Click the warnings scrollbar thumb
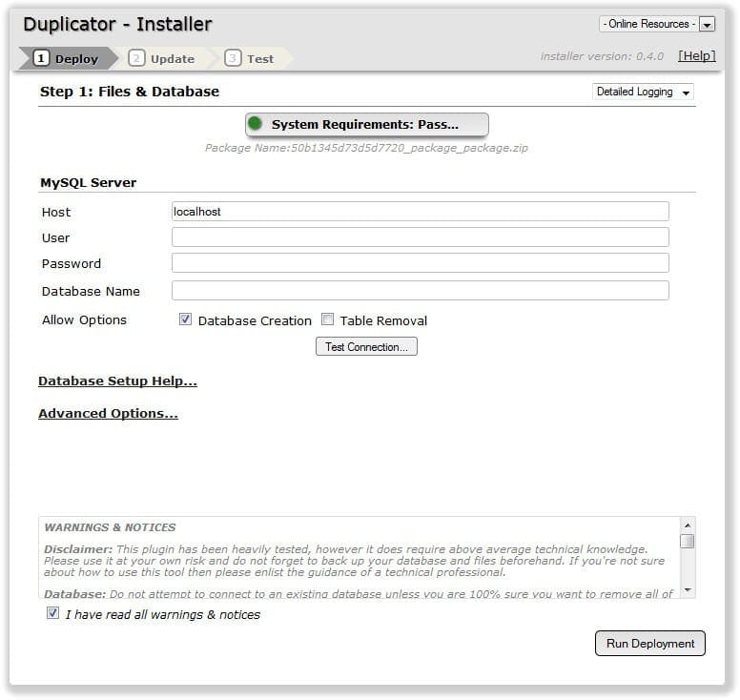Image resolution: width=740 pixels, height=700 pixels. click(x=688, y=541)
